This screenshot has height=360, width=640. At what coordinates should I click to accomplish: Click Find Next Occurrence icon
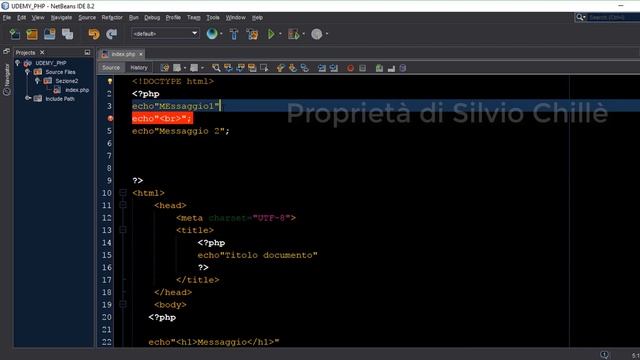click(240, 68)
